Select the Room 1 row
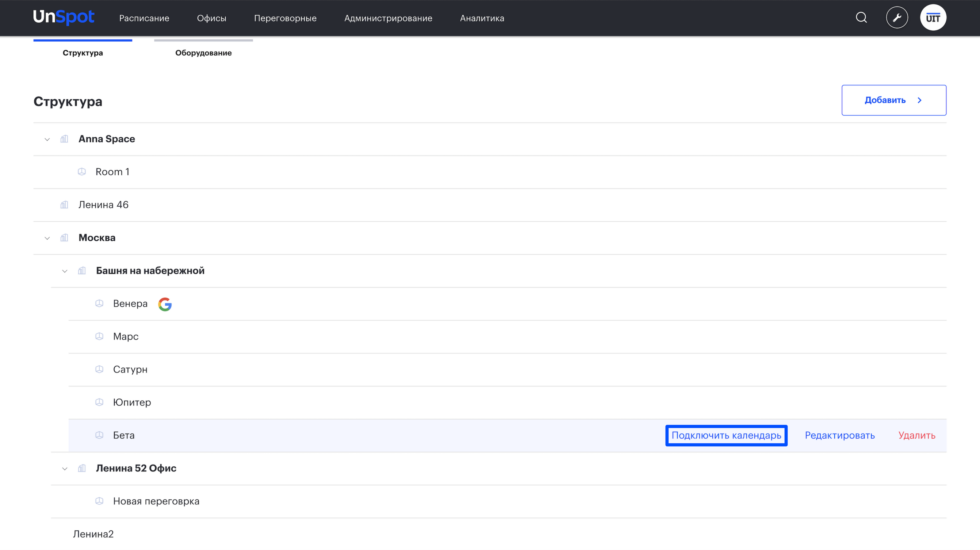 pos(490,172)
